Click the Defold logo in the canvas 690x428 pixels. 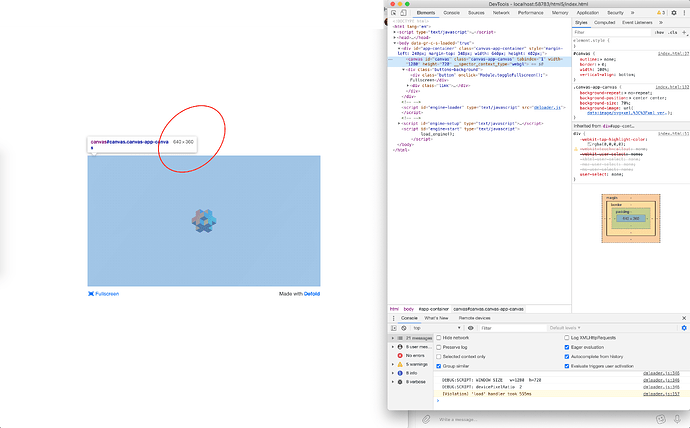pos(204,221)
